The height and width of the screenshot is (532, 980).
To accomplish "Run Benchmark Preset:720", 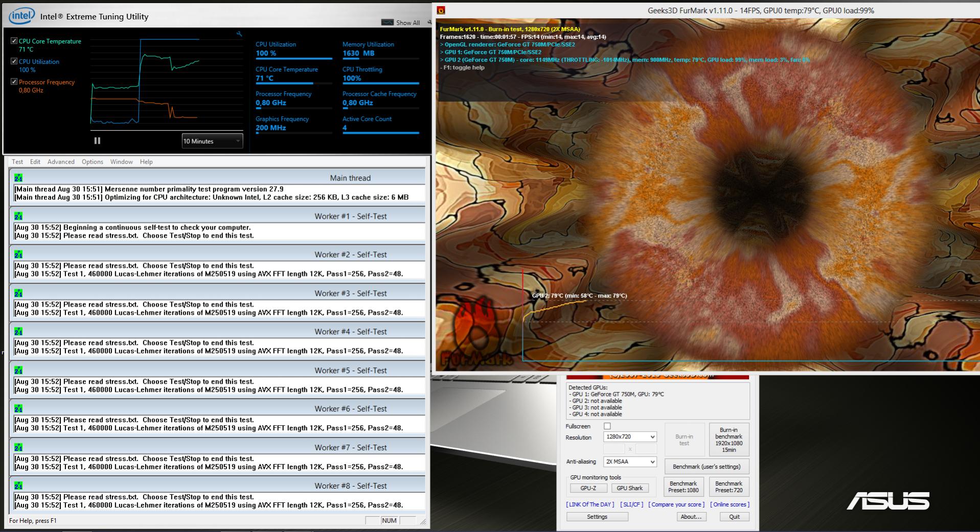I will [x=728, y=487].
